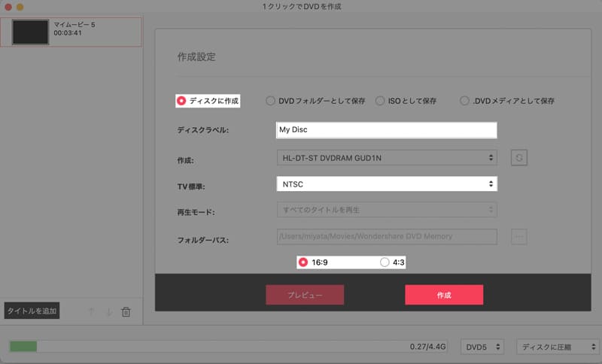Click the yellow minimize window button
The height and width of the screenshot is (364, 602).
(x=20, y=7)
